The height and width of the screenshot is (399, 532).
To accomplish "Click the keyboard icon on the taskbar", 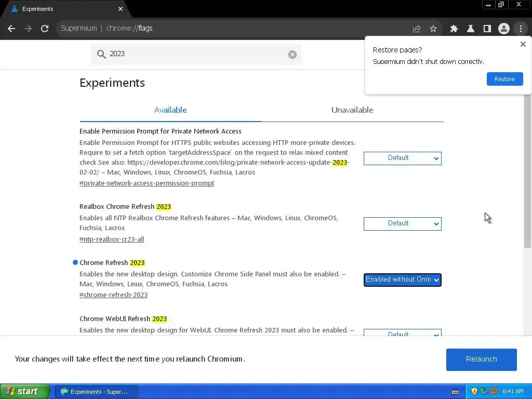I will [x=455, y=392].
